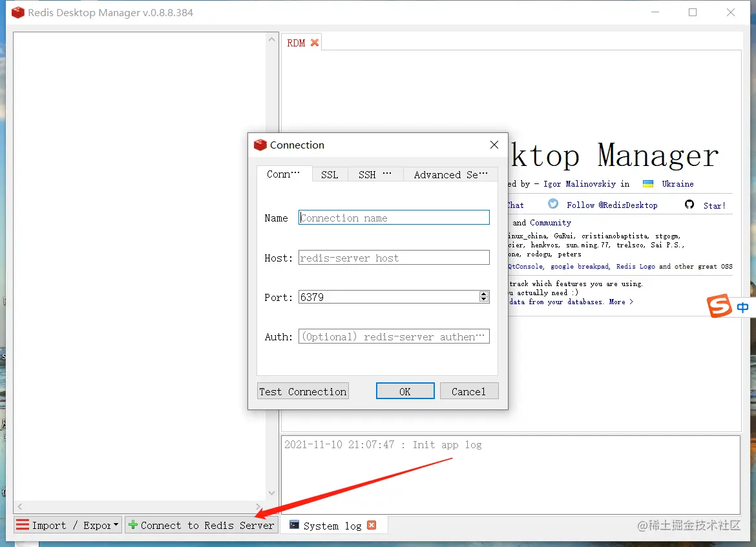Open the Redis Logo link

click(x=635, y=267)
